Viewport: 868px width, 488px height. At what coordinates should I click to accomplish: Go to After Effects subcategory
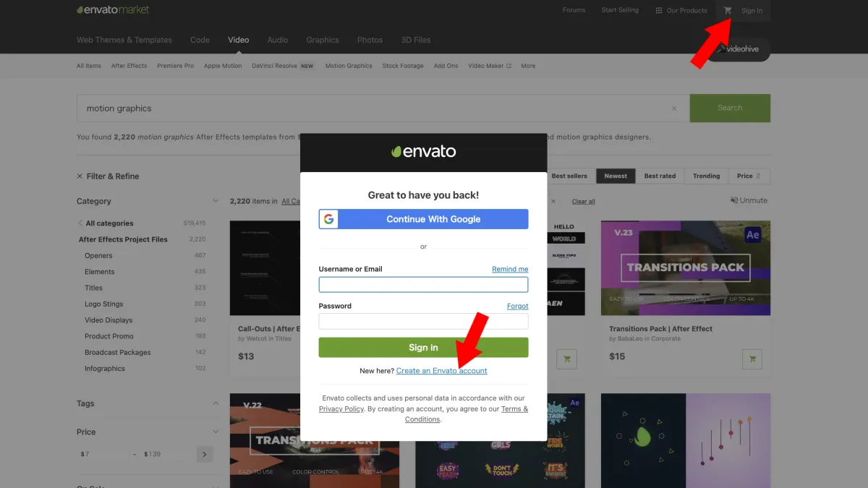tap(129, 66)
